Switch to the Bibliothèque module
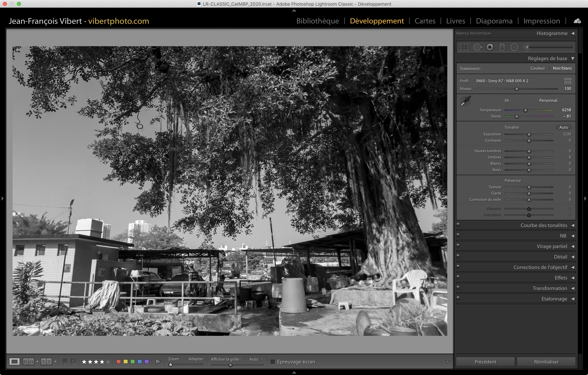The width and height of the screenshot is (588, 375). [x=317, y=21]
